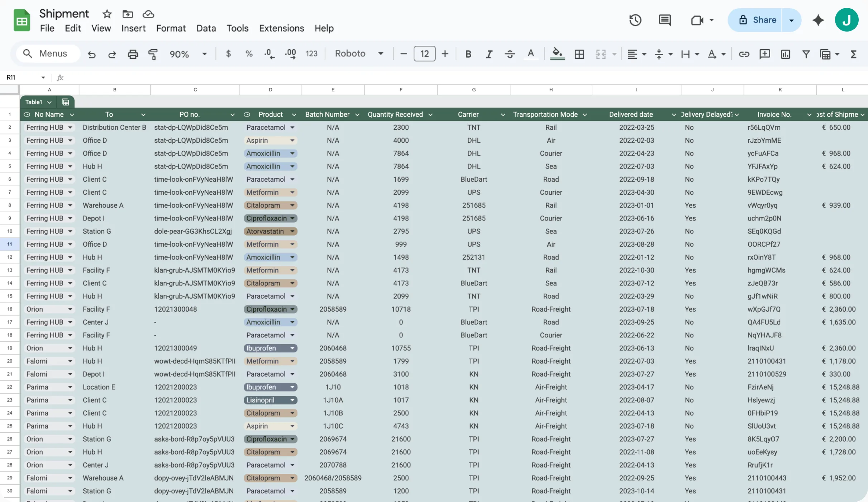
Task: Open the borders tool
Action: pos(579,54)
